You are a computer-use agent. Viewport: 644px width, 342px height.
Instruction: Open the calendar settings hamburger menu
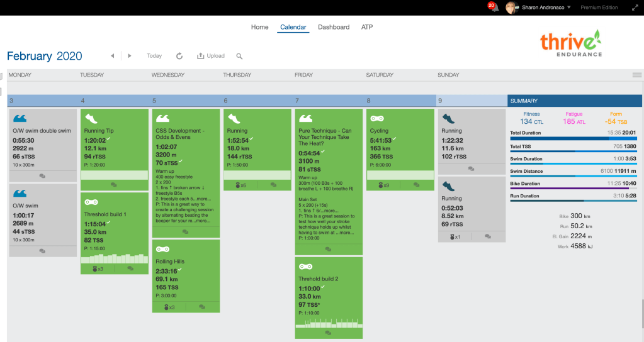[x=636, y=75]
